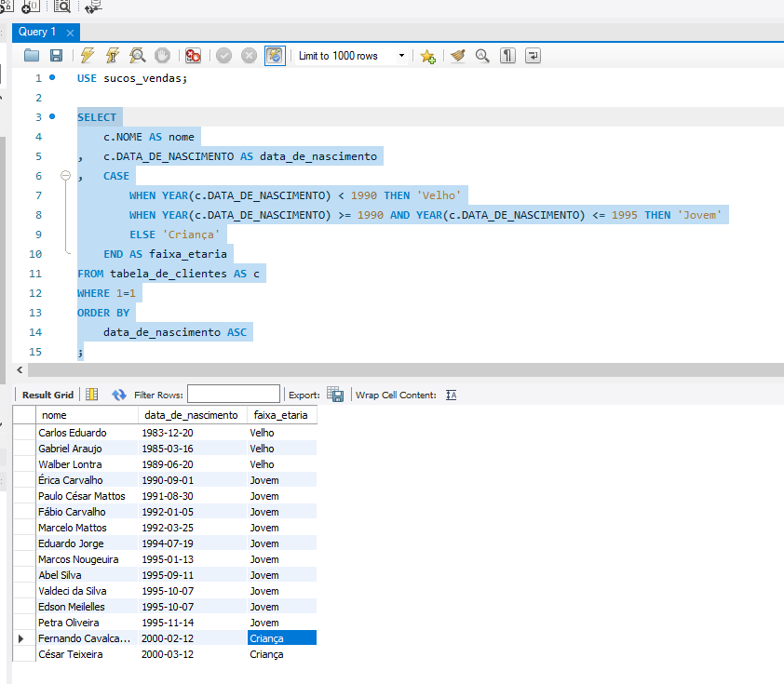
Task: Toggle invisible characters pilcrow icon
Action: (507, 56)
